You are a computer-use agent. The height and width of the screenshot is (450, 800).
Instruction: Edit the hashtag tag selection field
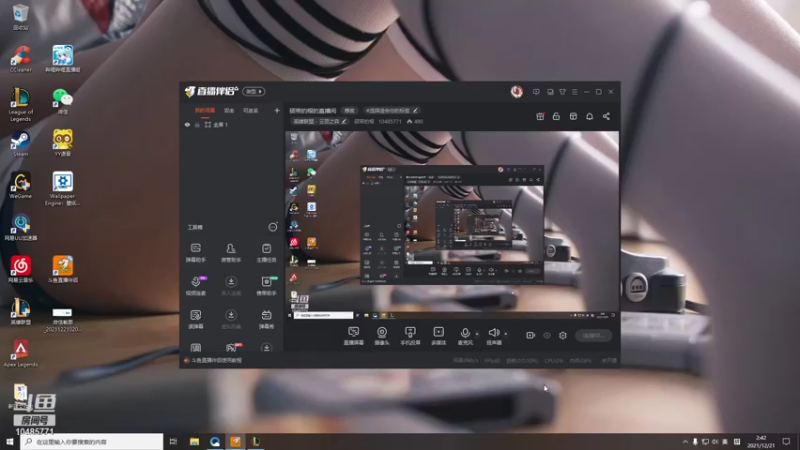(x=391, y=110)
